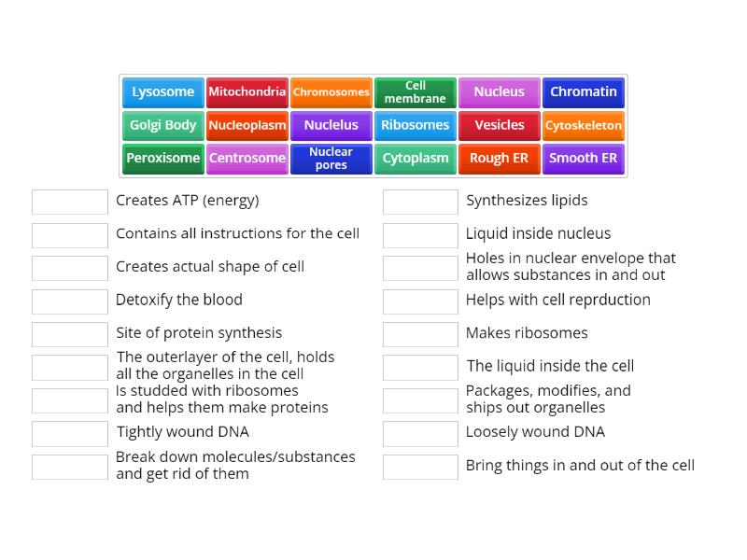Viewport: 747px width, 560px height.
Task: Select the Cell membrane tile
Action: click(x=415, y=92)
